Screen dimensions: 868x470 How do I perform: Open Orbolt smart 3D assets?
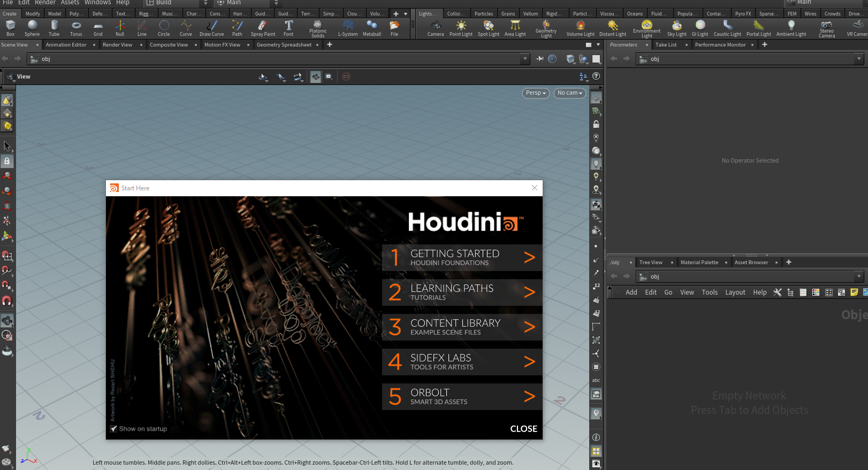pos(462,397)
